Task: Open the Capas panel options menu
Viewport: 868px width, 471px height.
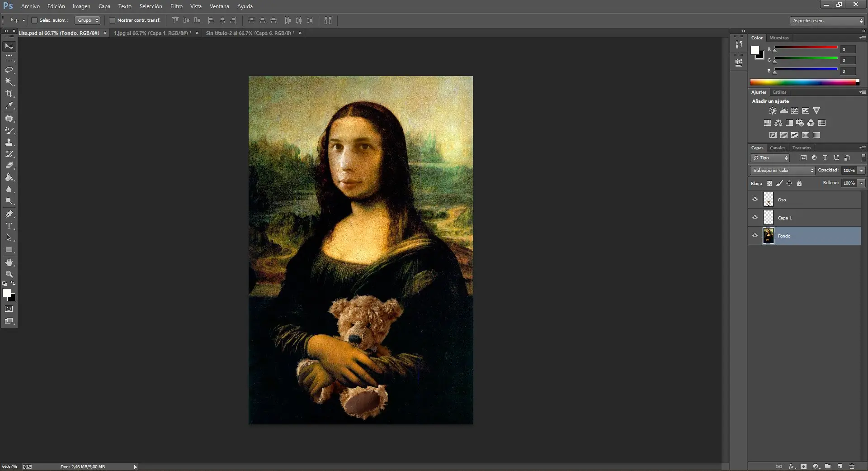Action: [863, 148]
